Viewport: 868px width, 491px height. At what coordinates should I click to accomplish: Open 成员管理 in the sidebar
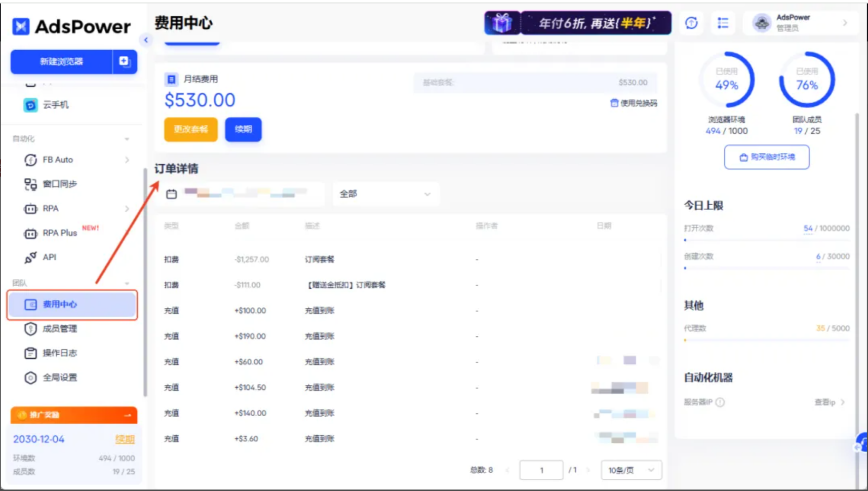60,328
